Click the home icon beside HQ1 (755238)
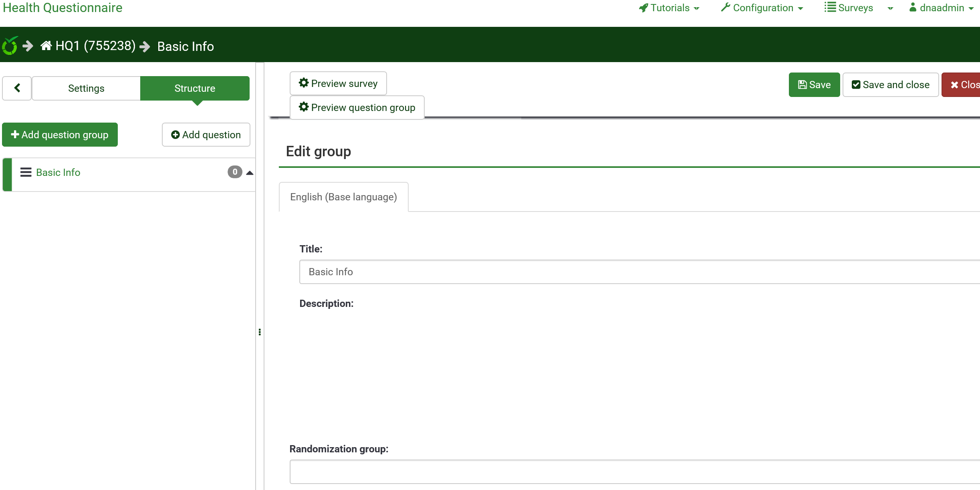Image resolution: width=980 pixels, height=490 pixels. 46,46
